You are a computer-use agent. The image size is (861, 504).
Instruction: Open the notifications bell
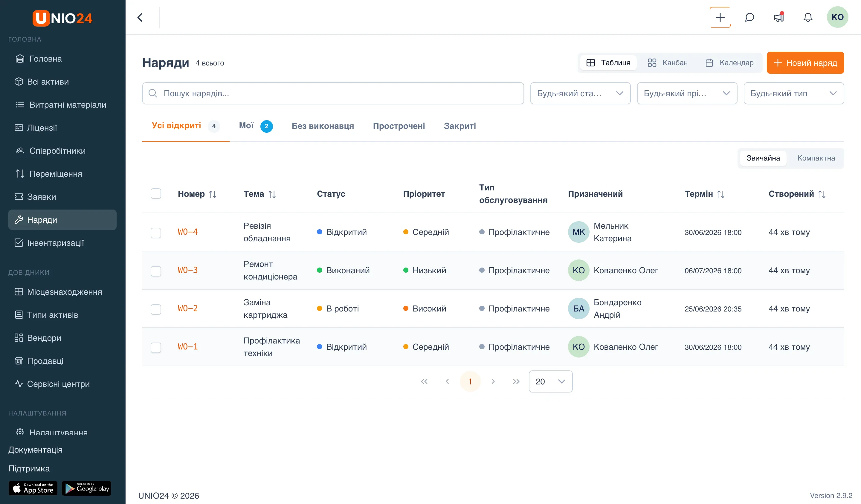[x=808, y=17]
